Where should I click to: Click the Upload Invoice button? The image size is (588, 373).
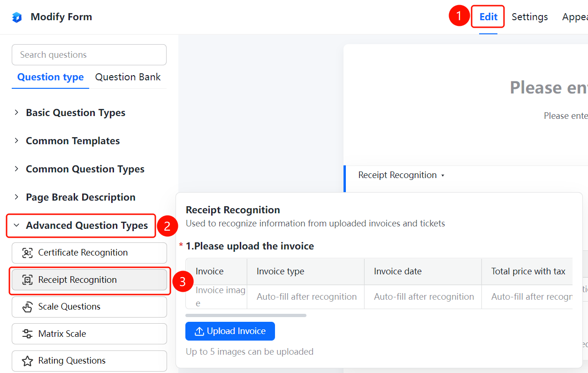coord(230,331)
